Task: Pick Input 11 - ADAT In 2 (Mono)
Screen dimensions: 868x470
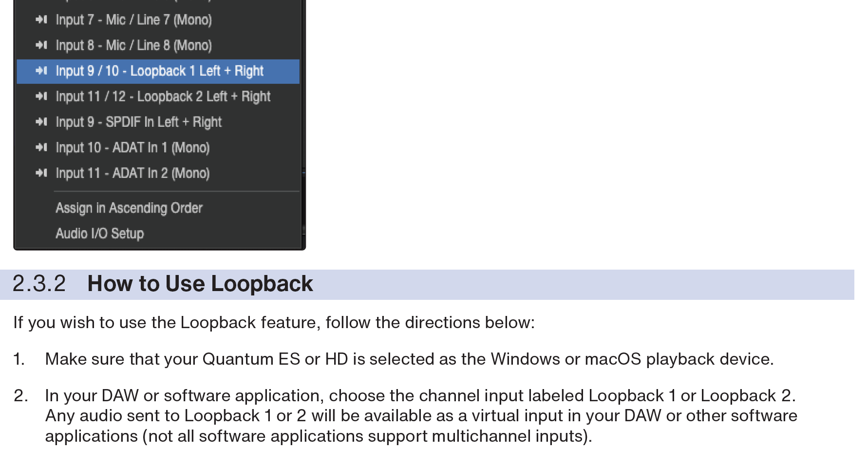Action: 132,173
